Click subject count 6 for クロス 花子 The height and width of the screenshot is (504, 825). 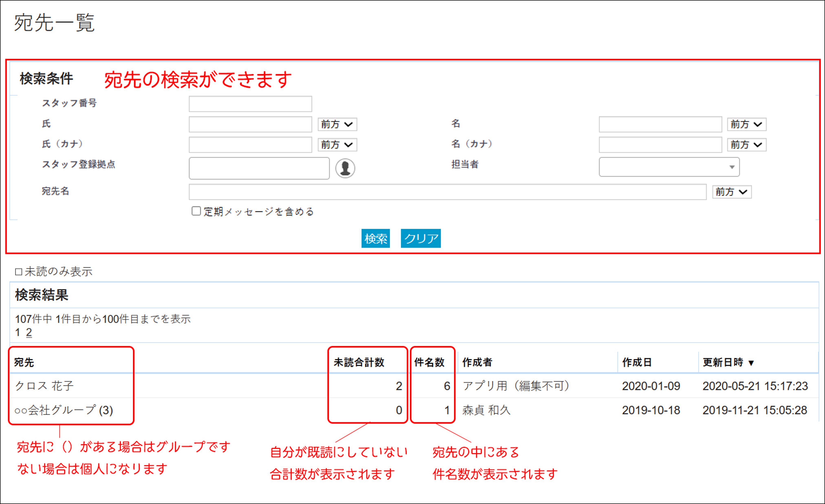pos(447,386)
